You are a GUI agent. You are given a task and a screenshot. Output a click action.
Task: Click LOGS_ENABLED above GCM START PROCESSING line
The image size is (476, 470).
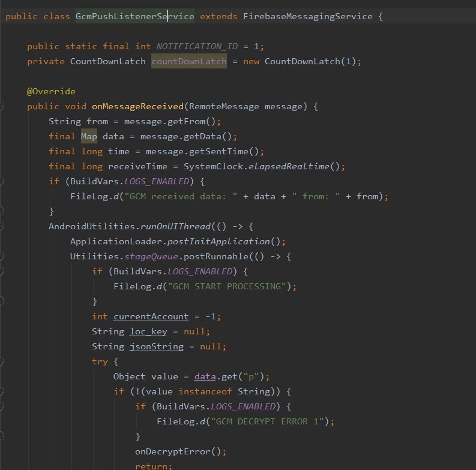pyautogui.click(x=200, y=271)
